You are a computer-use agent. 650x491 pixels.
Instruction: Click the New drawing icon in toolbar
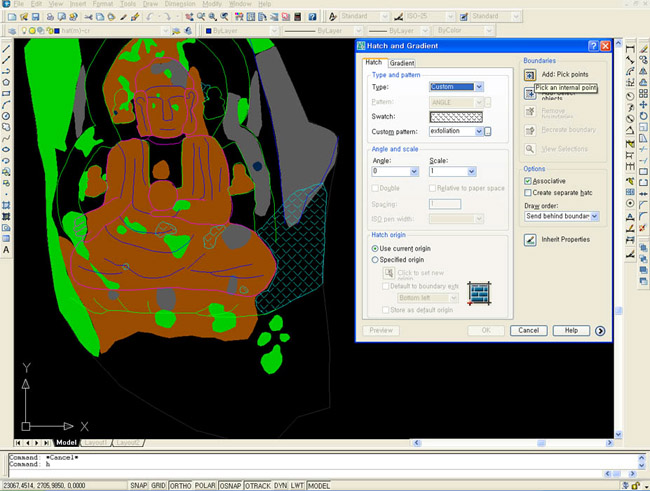pyautogui.click(x=12, y=17)
